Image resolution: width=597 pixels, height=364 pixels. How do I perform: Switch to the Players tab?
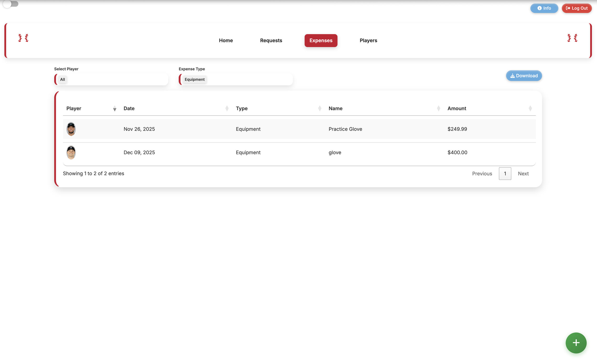click(x=368, y=40)
